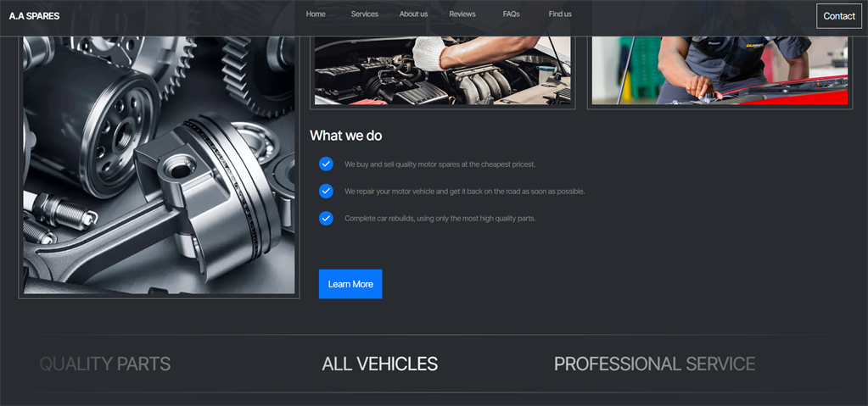Jump to Reviews in navbar
The width and height of the screenshot is (868, 406).
coord(462,14)
